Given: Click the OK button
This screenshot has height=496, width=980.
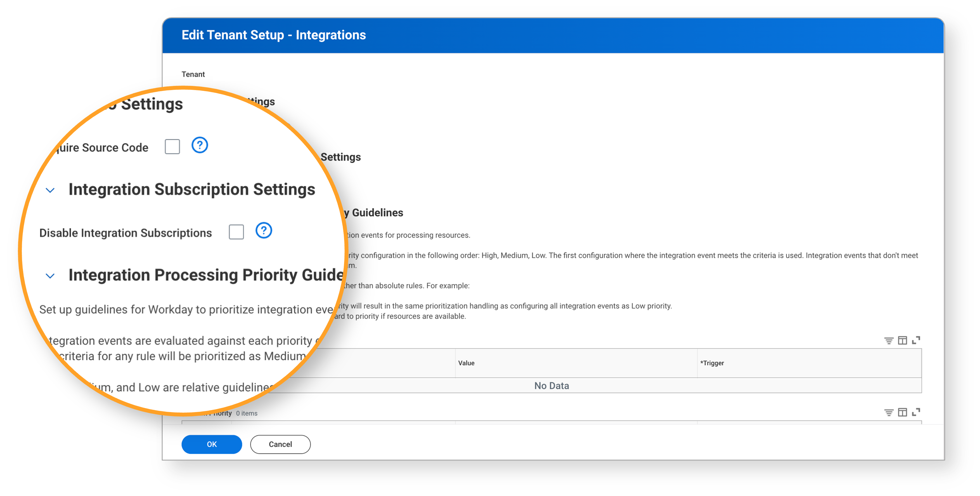Looking at the screenshot, I should coord(212,444).
